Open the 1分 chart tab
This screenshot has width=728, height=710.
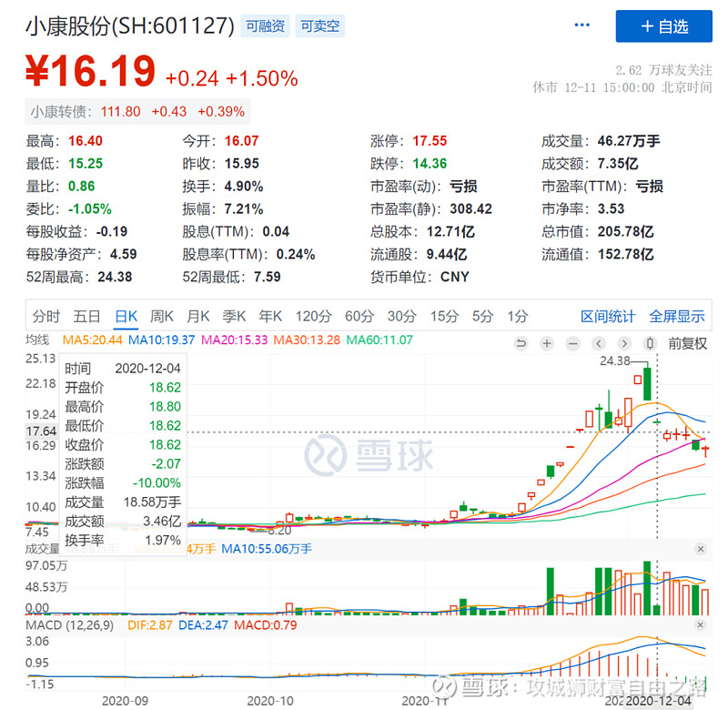pyautogui.click(x=518, y=316)
